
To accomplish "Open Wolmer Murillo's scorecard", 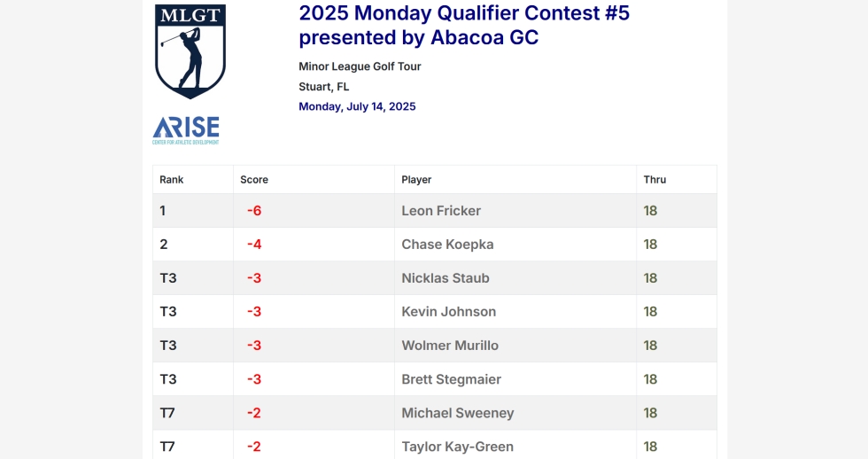I will coord(450,346).
